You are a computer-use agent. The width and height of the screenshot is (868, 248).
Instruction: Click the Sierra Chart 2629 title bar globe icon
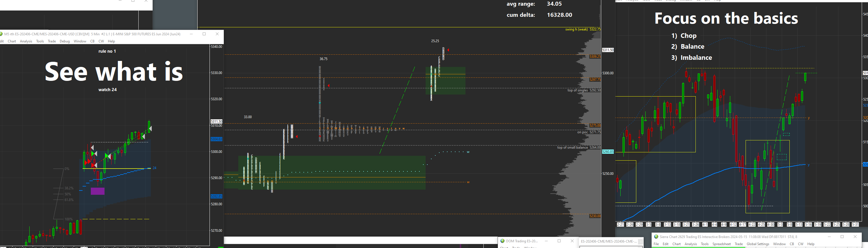click(x=656, y=237)
